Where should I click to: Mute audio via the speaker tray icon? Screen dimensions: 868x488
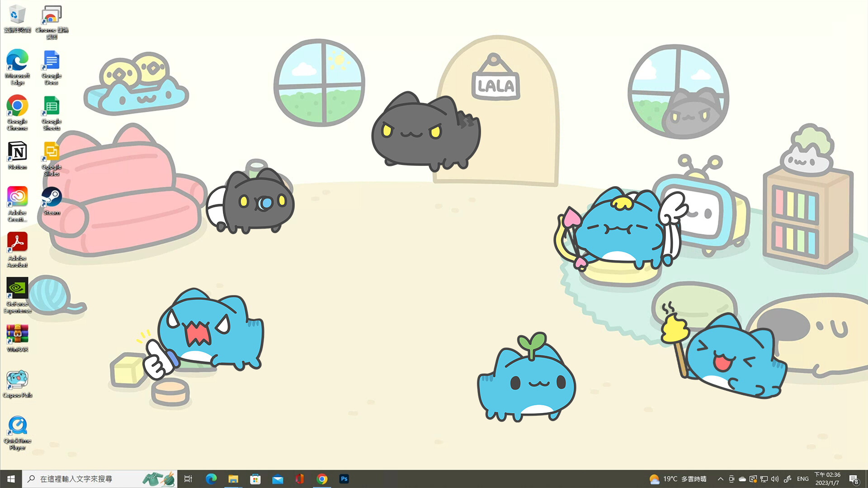[x=775, y=479]
